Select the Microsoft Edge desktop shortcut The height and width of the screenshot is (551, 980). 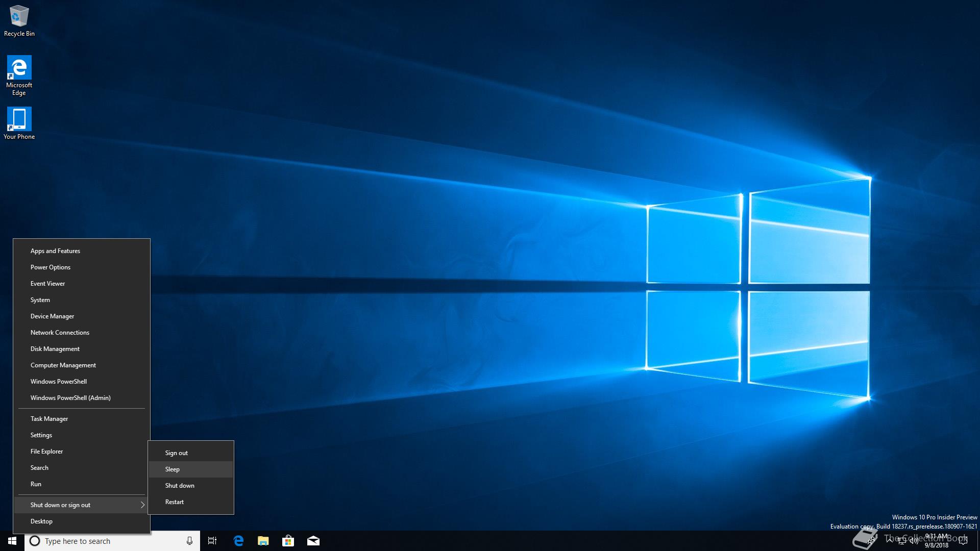click(x=19, y=76)
